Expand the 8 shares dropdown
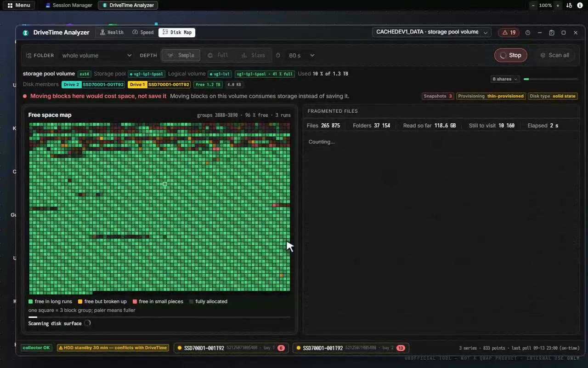The height and width of the screenshot is (368, 588). 505,79
